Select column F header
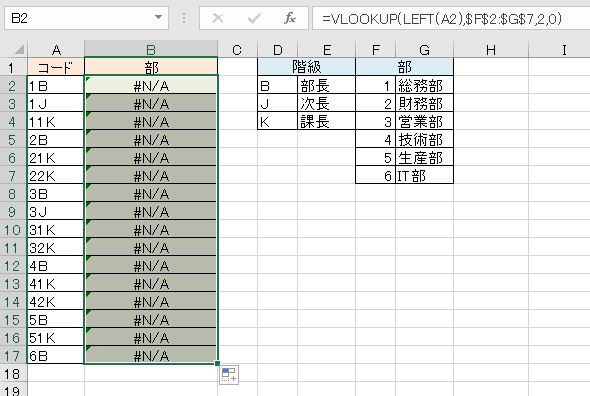The image size is (590, 396). tap(376, 49)
